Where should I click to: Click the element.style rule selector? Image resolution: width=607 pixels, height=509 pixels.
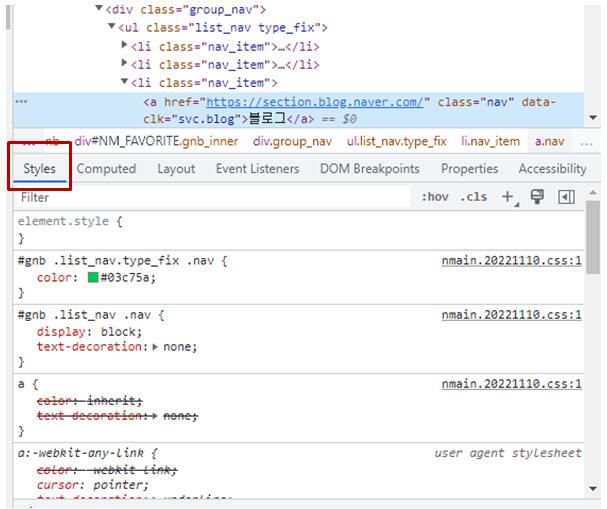[63, 221]
